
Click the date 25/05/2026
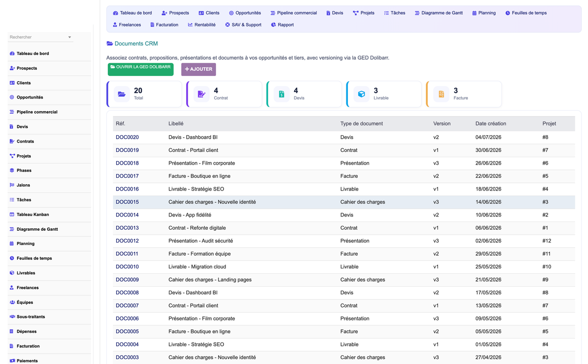click(x=488, y=267)
